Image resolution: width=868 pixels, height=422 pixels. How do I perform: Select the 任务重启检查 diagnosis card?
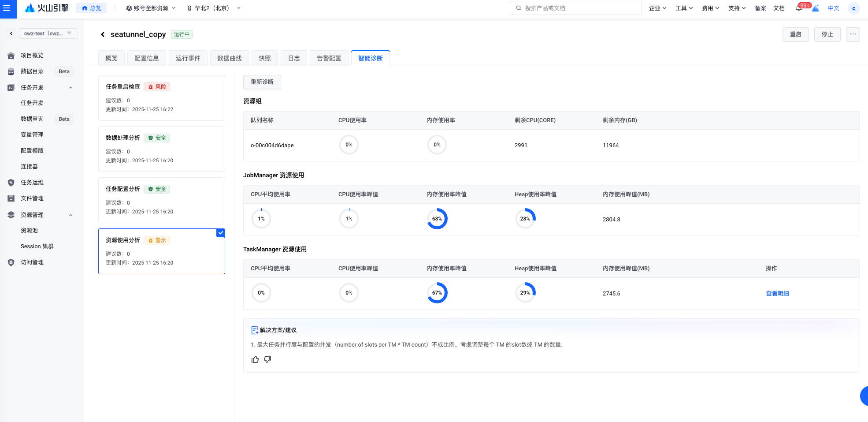pos(161,97)
